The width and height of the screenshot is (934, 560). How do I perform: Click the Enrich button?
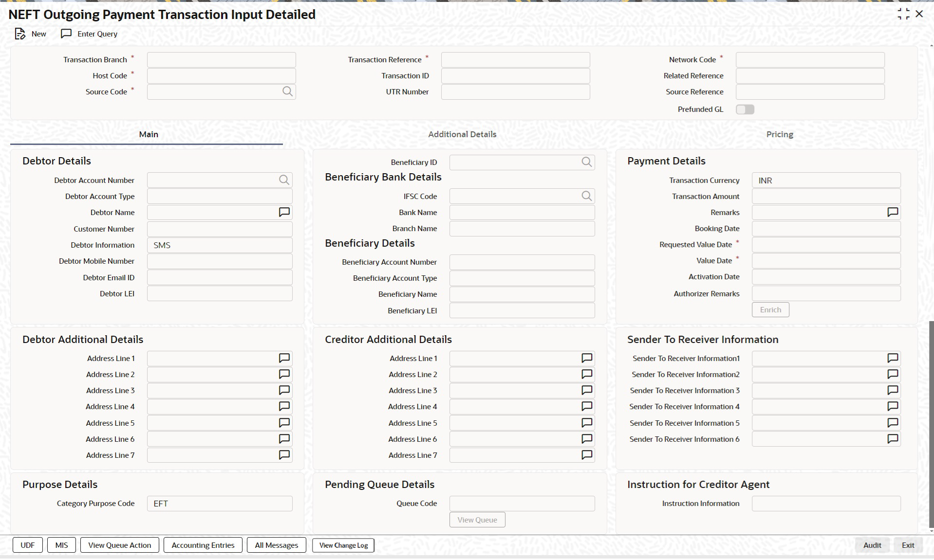(x=770, y=310)
